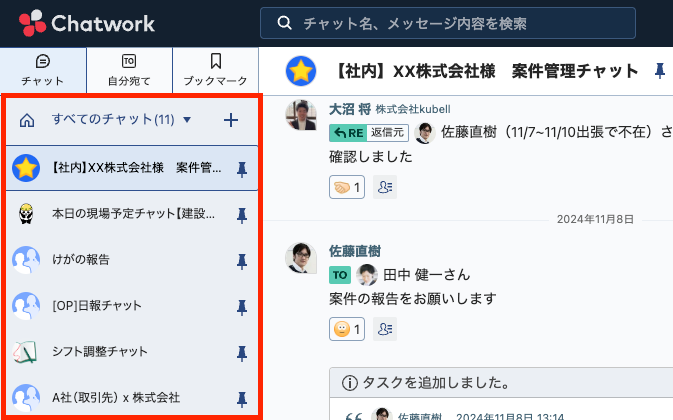The height and width of the screenshot is (420, 673).
Task: Click the RE 返信元 reply badge
Action: point(369,133)
